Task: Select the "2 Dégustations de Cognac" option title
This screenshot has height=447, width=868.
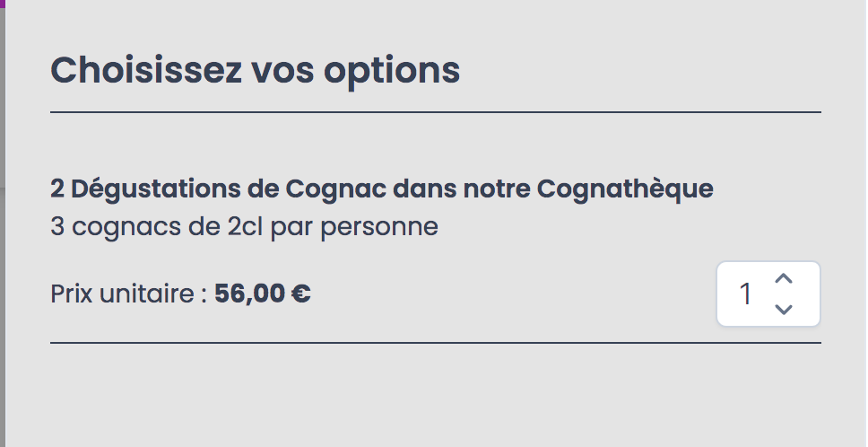Action: (x=218, y=188)
